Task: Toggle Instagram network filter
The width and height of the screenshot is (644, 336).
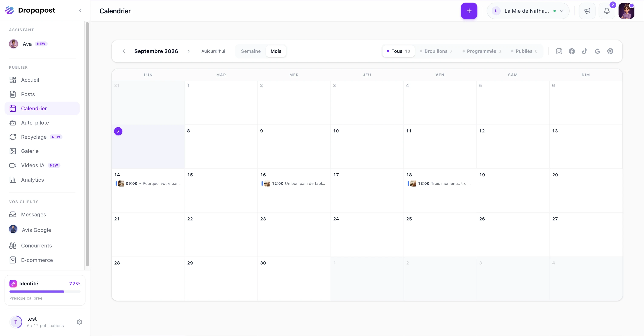Action: [559, 51]
